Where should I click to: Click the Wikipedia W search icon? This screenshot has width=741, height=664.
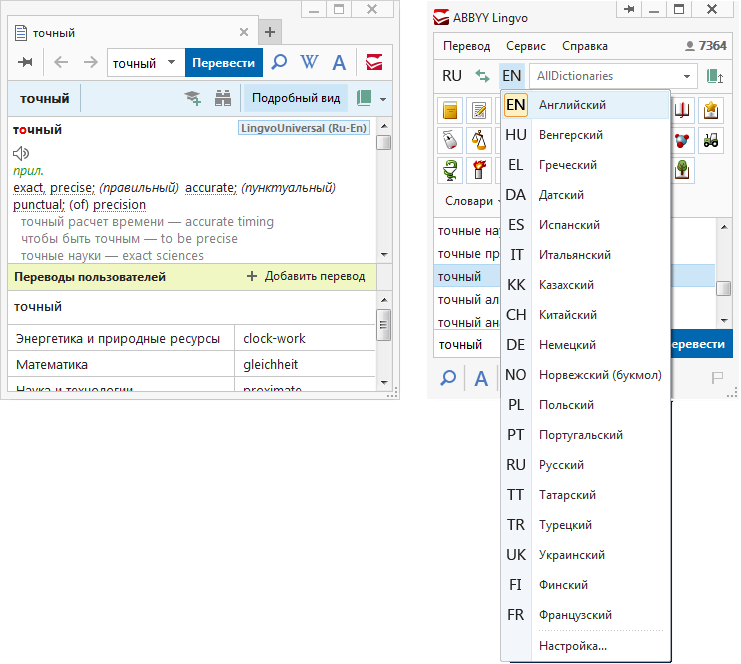[309, 62]
